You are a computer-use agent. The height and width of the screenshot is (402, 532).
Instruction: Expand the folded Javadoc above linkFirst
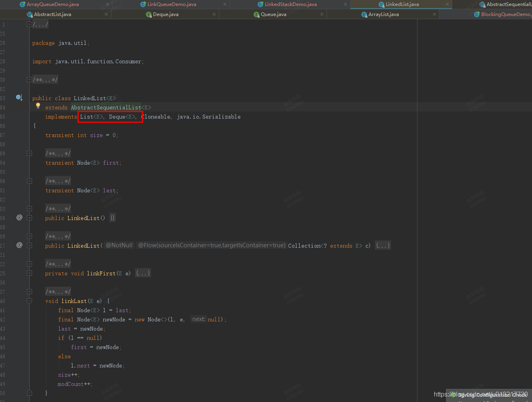[x=29, y=264]
